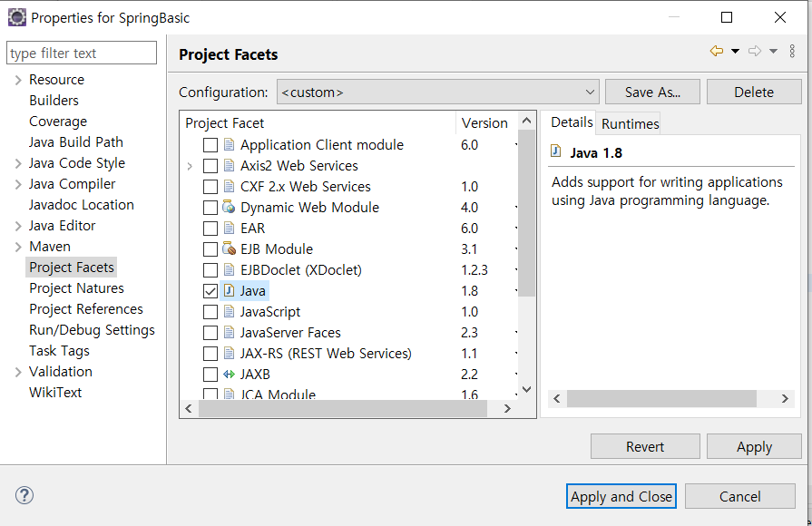Click the Cancel button

(740, 496)
